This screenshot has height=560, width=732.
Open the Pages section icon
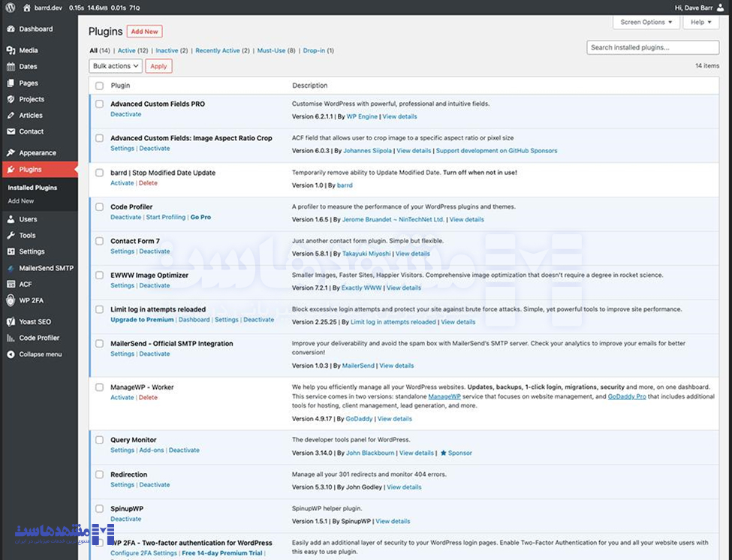pos(11,83)
